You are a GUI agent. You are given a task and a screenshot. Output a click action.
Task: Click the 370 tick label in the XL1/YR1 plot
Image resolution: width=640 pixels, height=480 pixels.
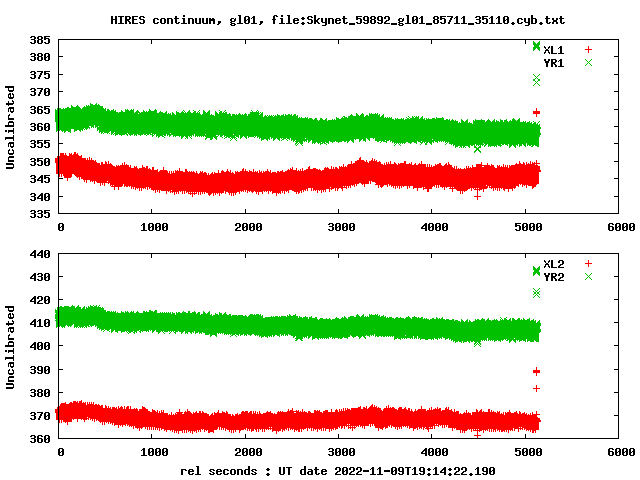40,92
